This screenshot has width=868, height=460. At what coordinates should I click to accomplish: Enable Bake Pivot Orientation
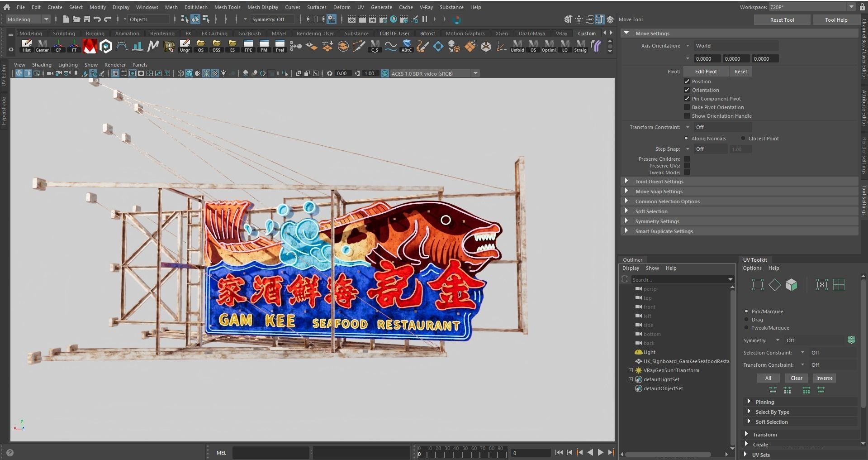[687, 107]
